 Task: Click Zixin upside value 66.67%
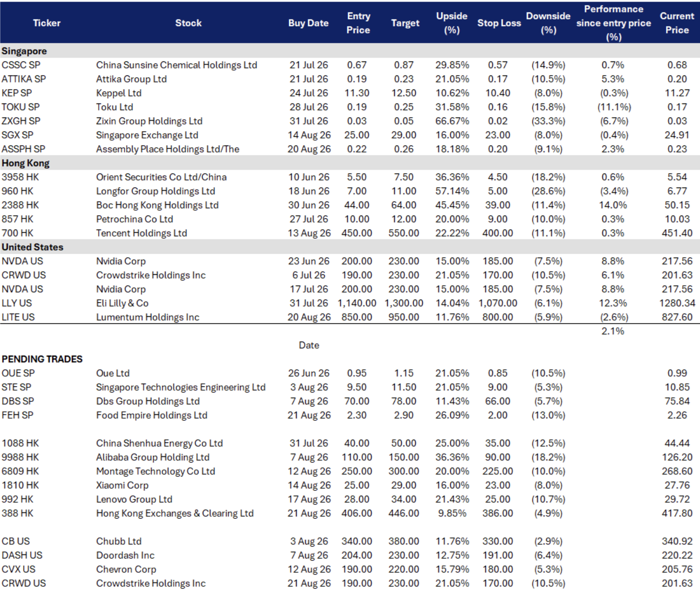pyautogui.click(x=452, y=121)
